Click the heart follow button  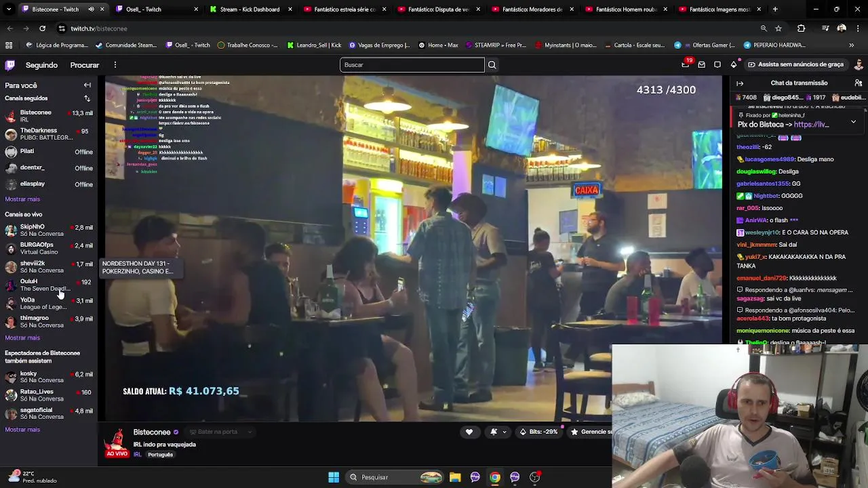469,432
